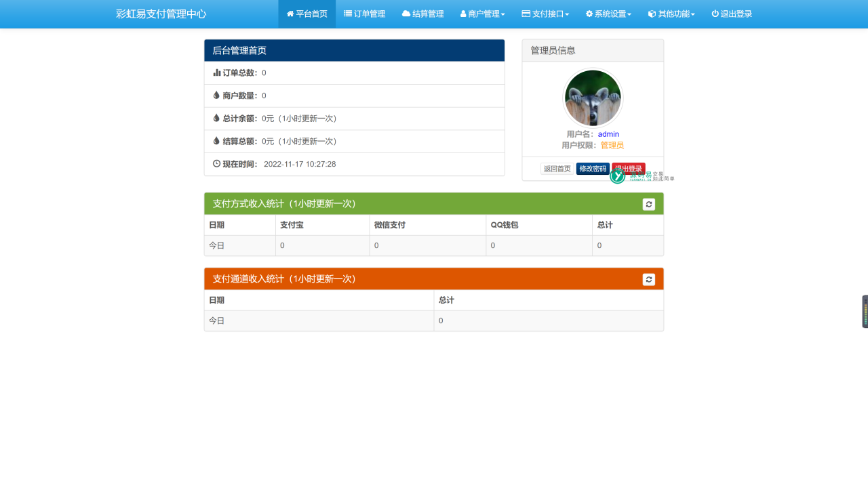Click 今日 in the 支付通道 table
Viewport: 868px width, 494px height.
coord(216,321)
